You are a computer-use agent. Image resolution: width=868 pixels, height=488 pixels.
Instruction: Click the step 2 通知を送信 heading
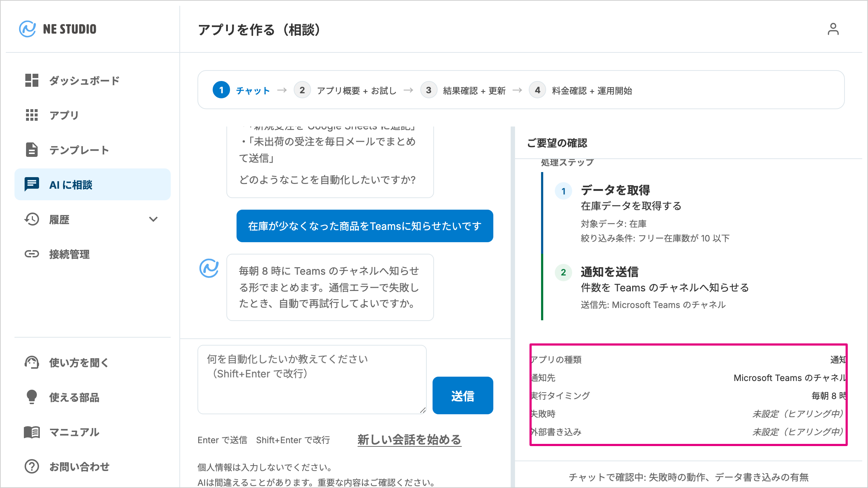click(x=609, y=272)
